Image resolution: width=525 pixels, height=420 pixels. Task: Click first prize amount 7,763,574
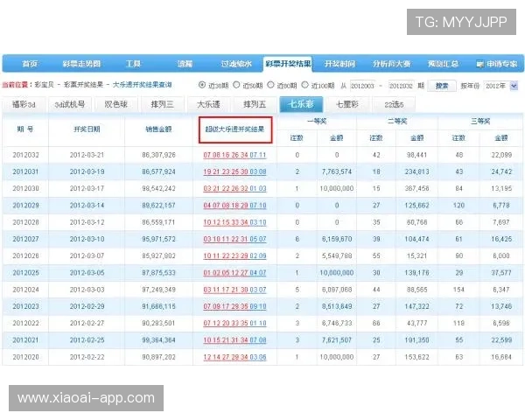[337, 171]
